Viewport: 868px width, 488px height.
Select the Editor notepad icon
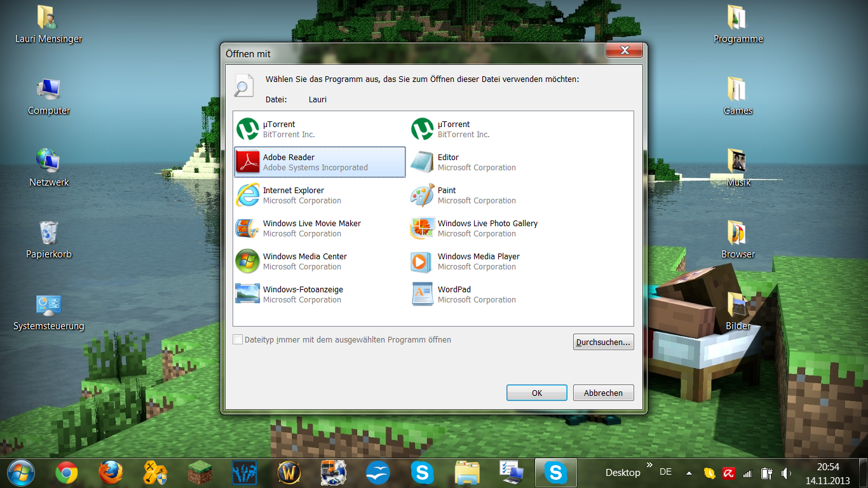click(x=422, y=162)
